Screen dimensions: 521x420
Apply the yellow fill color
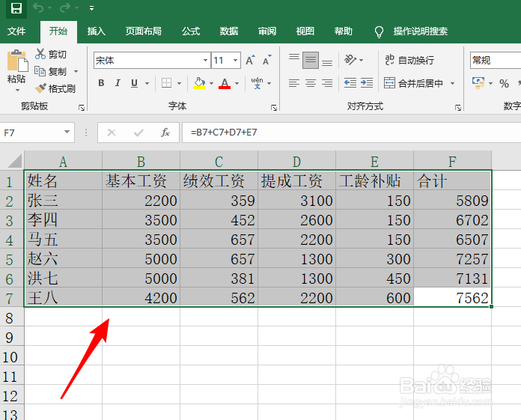click(199, 83)
